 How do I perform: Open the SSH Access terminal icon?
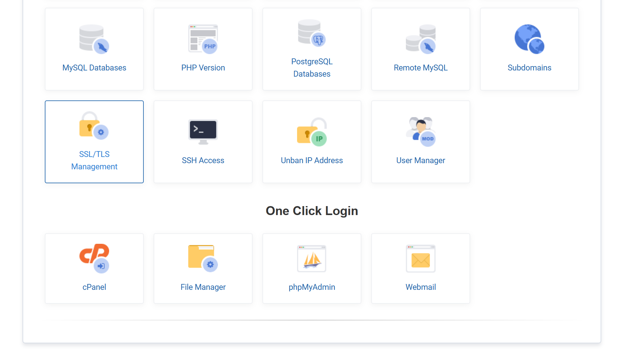tap(203, 132)
